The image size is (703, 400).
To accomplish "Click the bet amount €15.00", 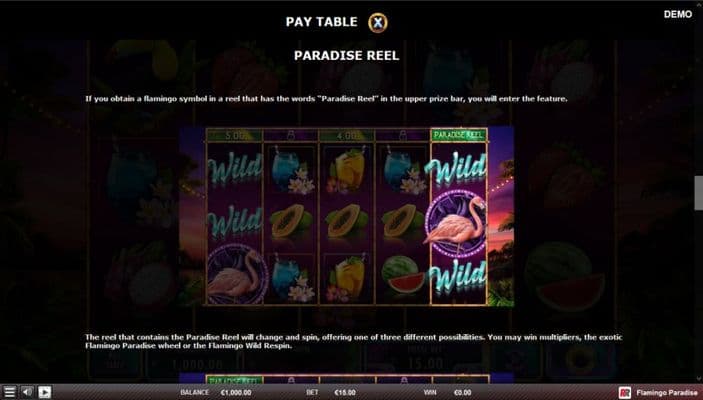I will point(345,392).
